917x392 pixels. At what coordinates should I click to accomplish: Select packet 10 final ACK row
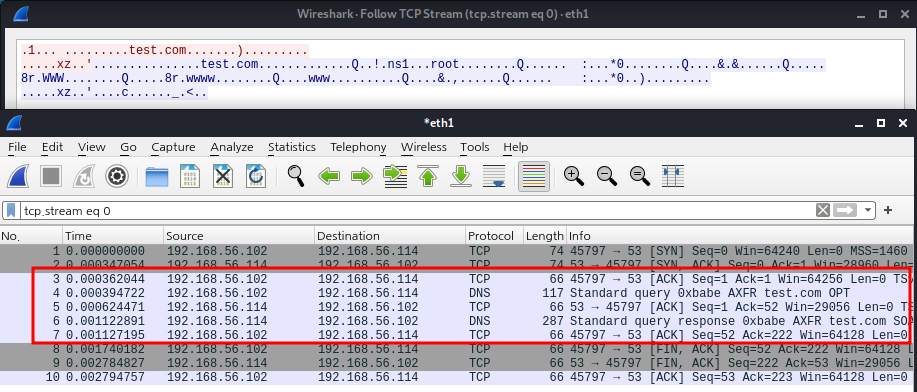(458, 377)
